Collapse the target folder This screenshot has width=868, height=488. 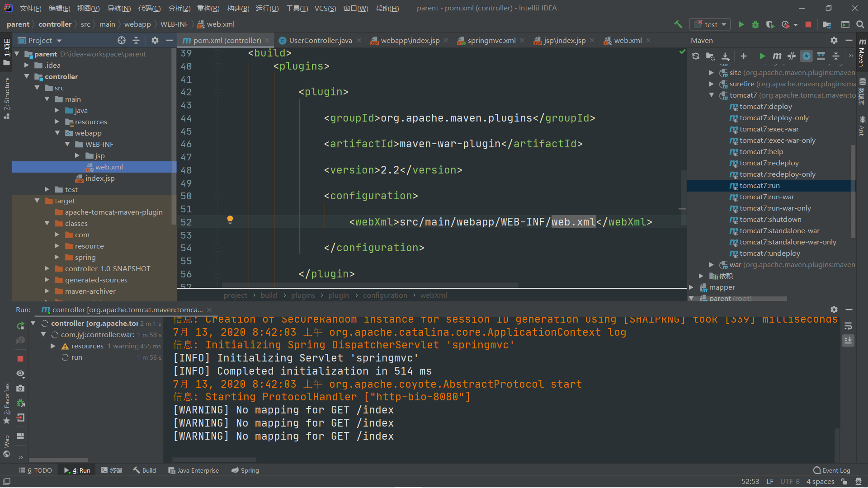37,201
